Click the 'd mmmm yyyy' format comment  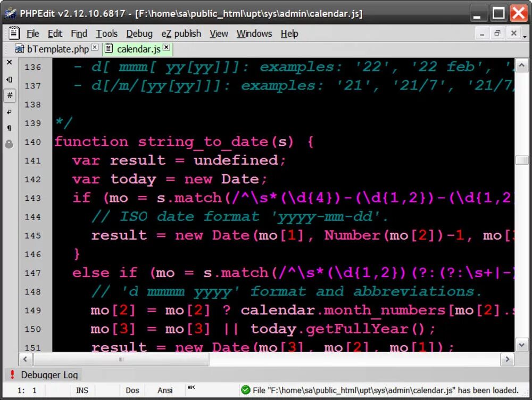286,292
